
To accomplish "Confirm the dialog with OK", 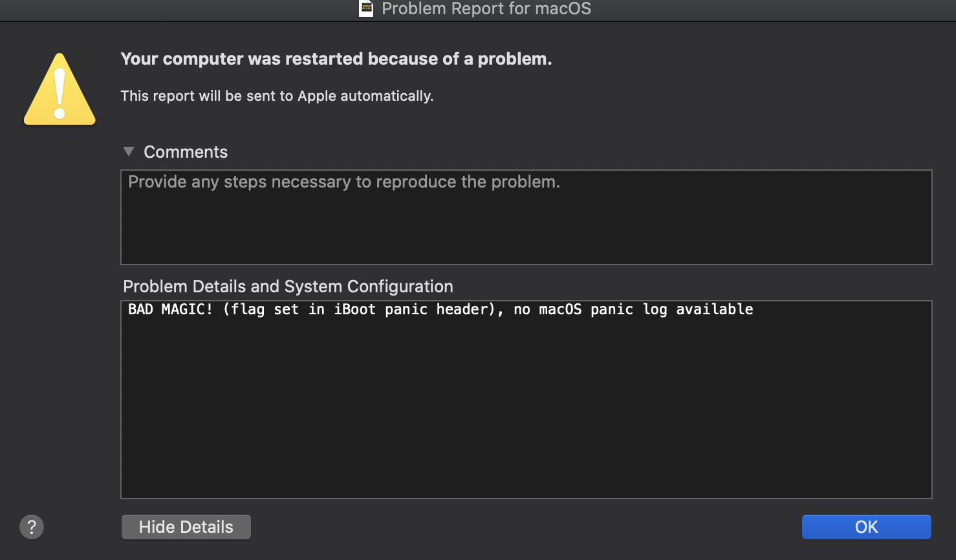I will tap(866, 527).
